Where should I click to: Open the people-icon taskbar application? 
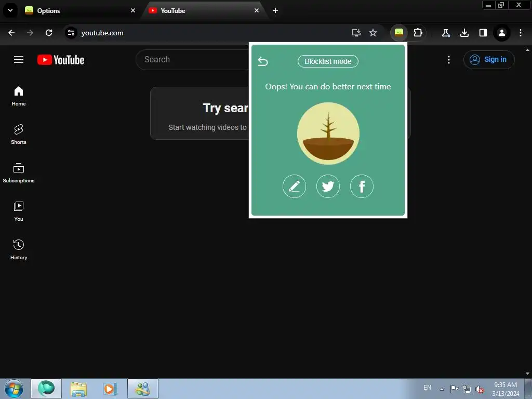pos(143,389)
